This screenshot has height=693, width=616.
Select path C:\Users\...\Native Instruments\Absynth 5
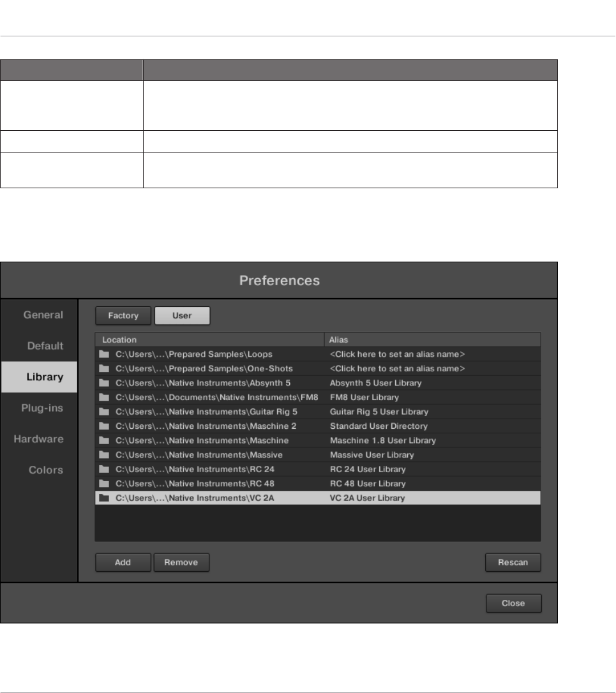203,383
